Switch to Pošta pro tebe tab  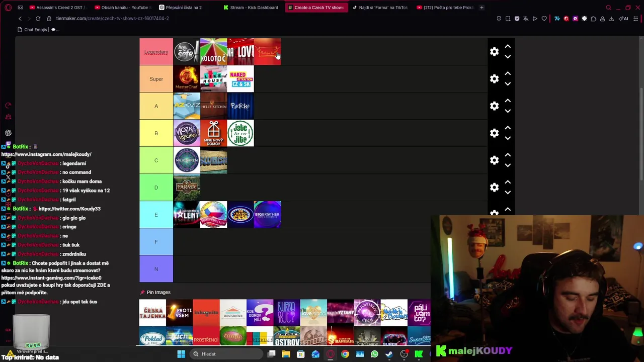click(x=444, y=8)
